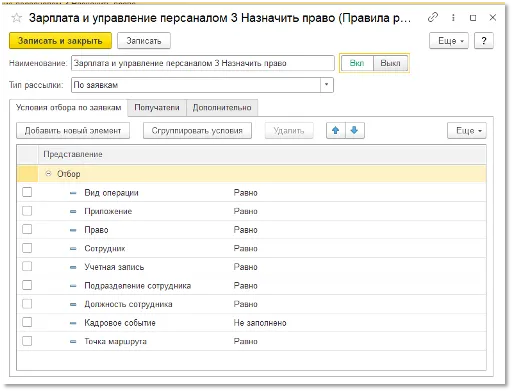Tick the Сотрудник checkbox

(27, 248)
